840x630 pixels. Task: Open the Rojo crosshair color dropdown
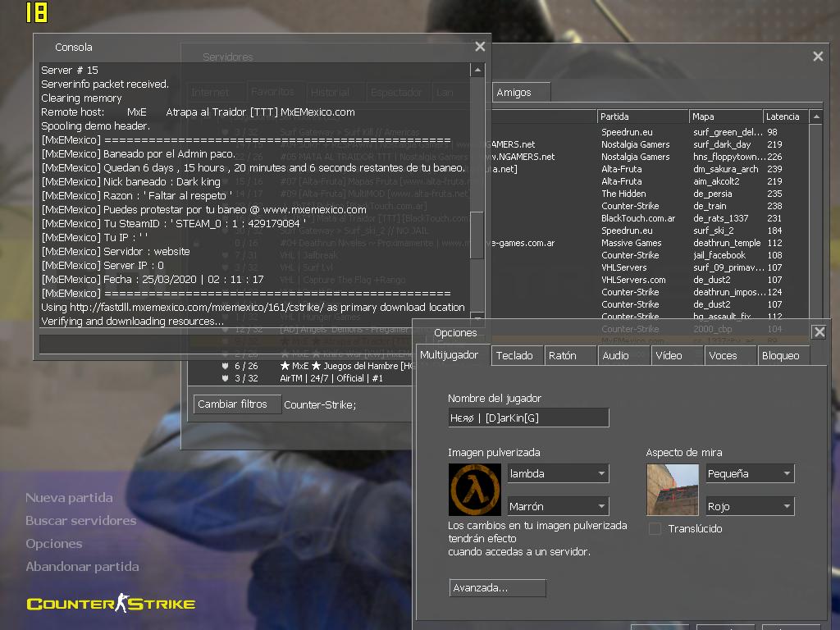click(750, 506)
